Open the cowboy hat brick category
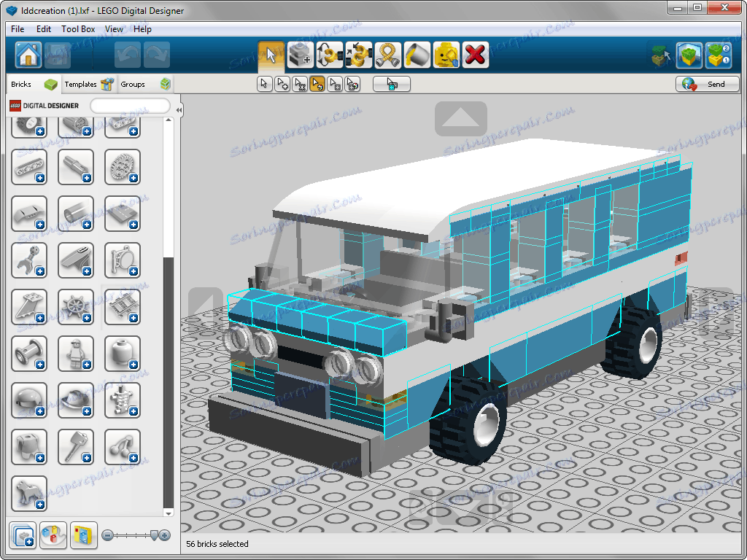This screenshot has height=560, width=747. point(76,400)
